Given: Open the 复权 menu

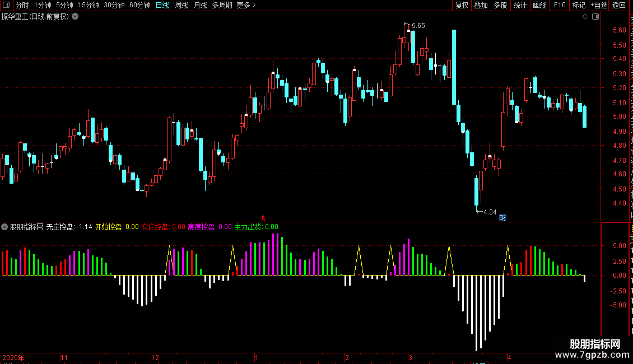Looking at the screenshot, I should pyautogui.click(x=462, y=5).
